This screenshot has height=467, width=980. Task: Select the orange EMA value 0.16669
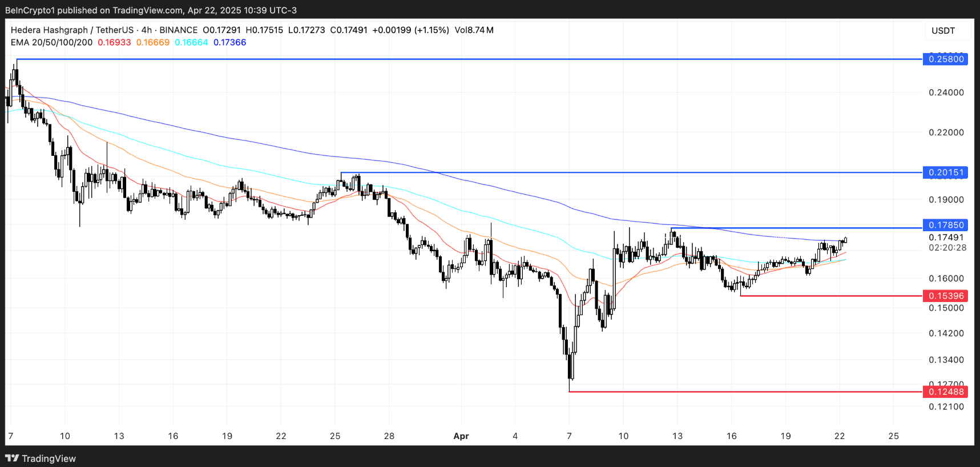click(x=152, y=42)
